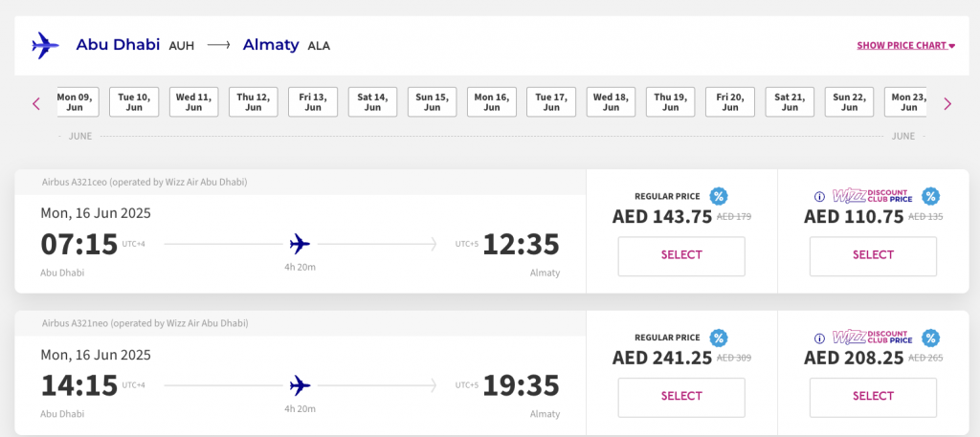The image size is (980, 437).
Task: Click the airplane icon beside Abu Dhabi
Action: tap(45, 46)
